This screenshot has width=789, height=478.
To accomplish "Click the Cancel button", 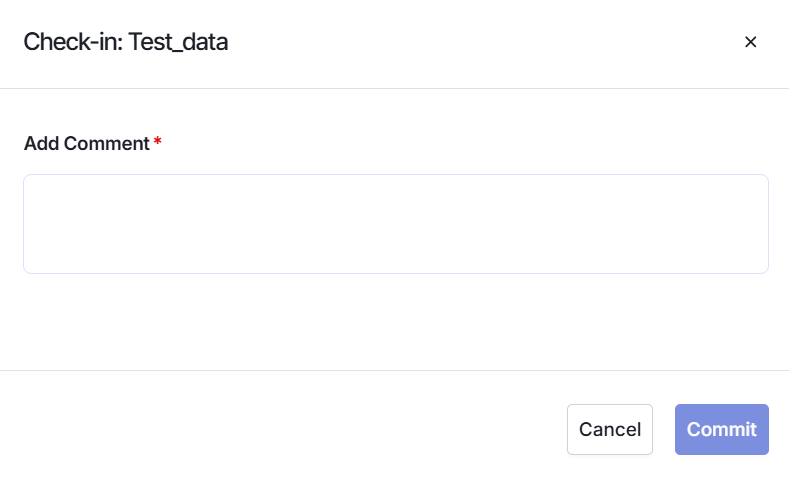I will pos(610,429).
